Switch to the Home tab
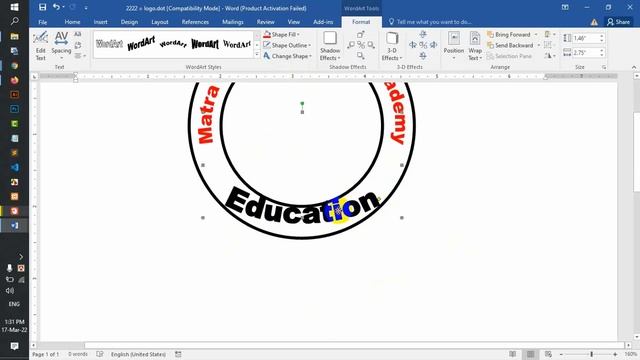The width and height of the screenshot is (640, 360). click(72, 22)
